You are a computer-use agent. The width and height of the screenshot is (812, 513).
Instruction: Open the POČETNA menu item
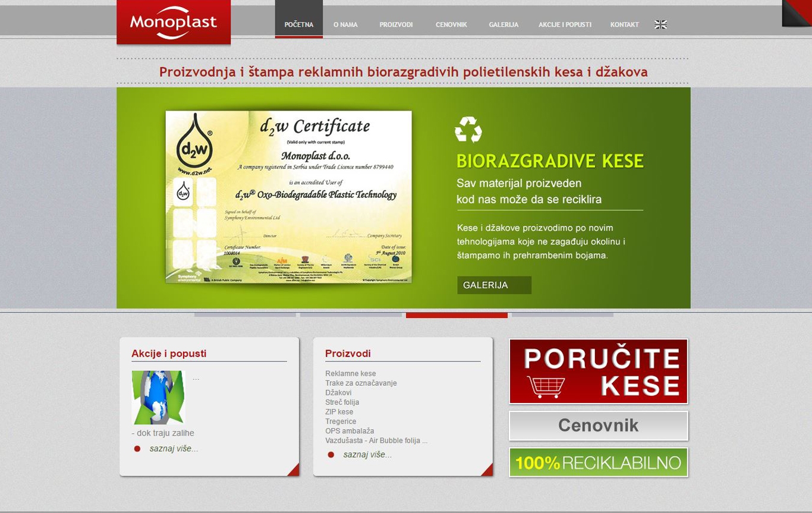(299, 24)
